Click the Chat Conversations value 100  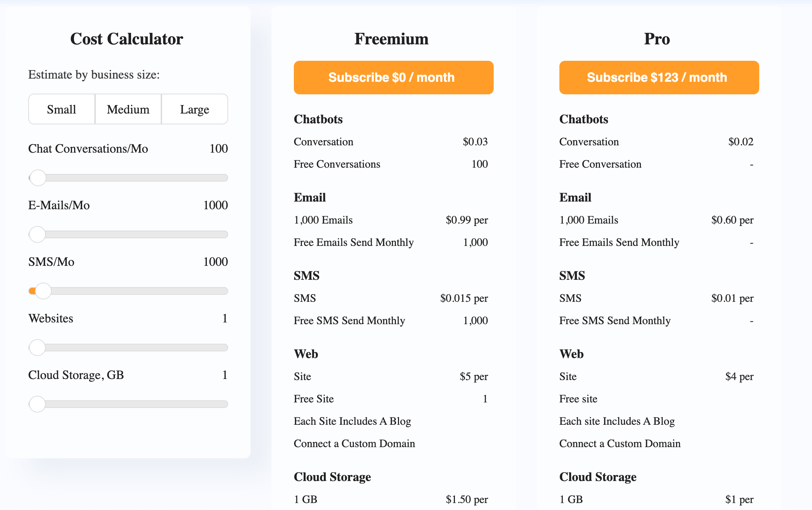(219, 148)
